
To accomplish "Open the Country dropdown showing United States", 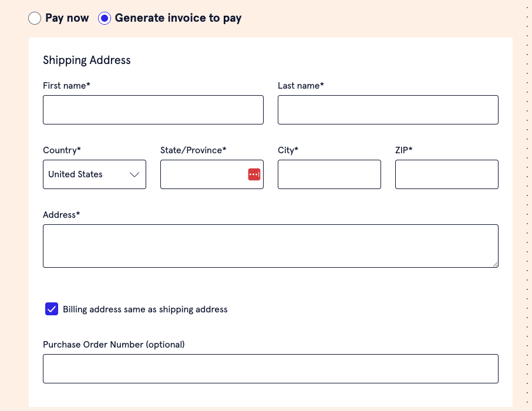I will point(94,174).
